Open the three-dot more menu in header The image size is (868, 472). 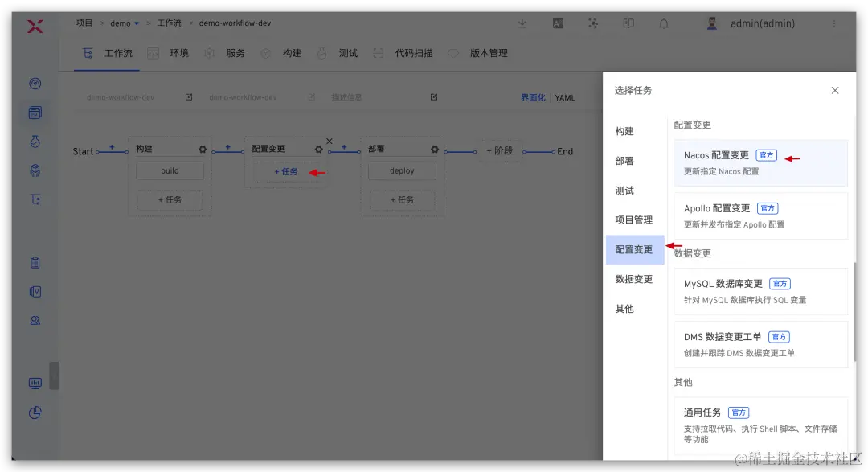(x=834, y=23)
